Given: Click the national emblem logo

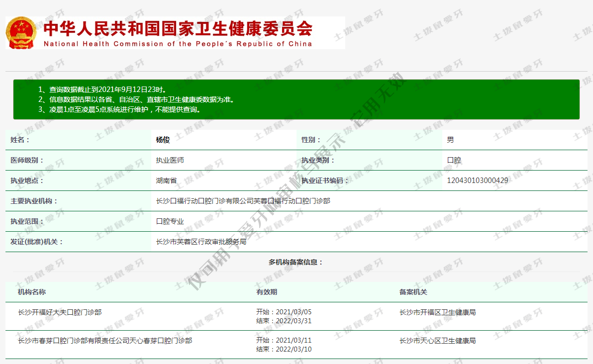Looking at the screenshot, I should pos(21,33).
